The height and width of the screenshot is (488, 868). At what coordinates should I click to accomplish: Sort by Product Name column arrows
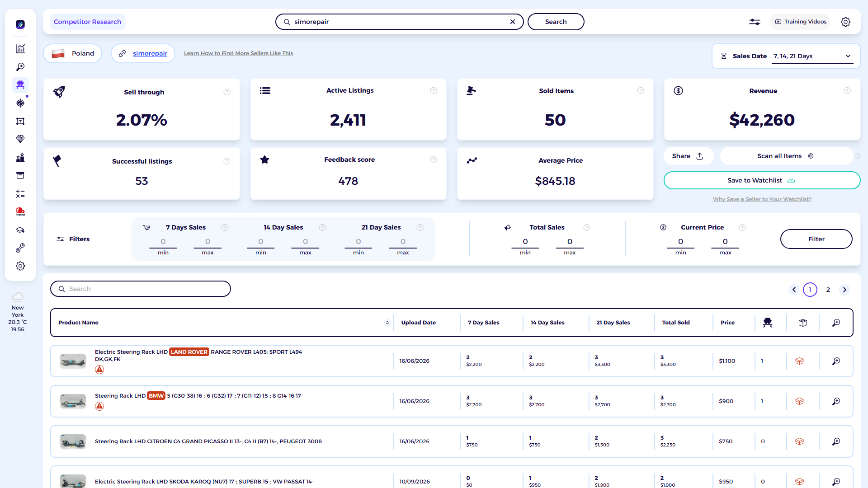387,323
